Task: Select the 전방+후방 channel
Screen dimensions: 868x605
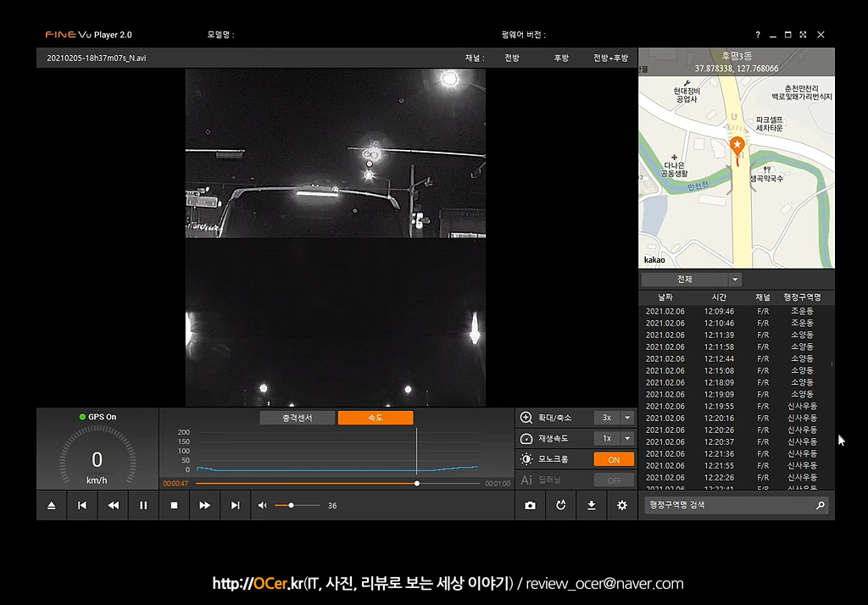Action: (610, 58)
